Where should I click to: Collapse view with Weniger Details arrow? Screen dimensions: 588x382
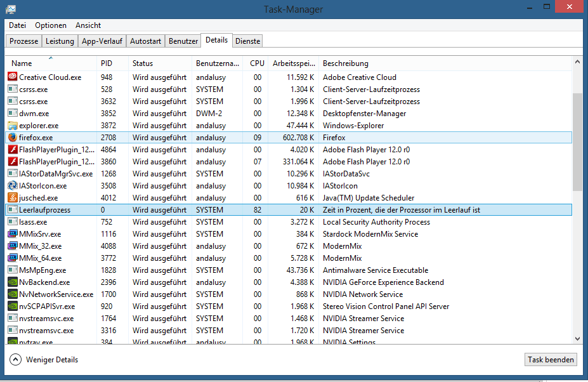pyautogui.click(x=15, y=360)
